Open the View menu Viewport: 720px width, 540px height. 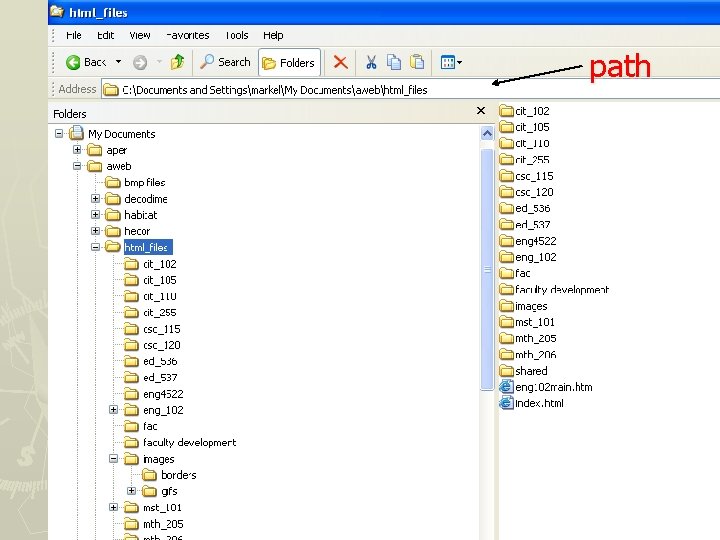point(140,35)
